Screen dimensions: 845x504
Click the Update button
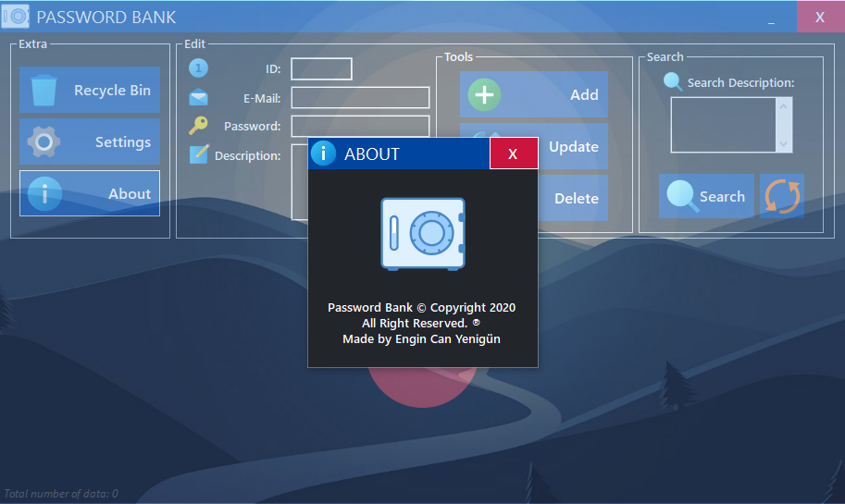[573, 146]
